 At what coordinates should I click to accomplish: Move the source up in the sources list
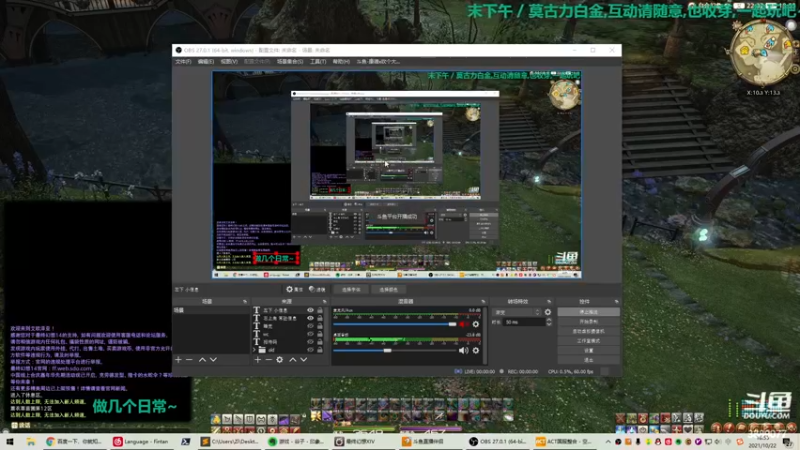click(293, 360)
